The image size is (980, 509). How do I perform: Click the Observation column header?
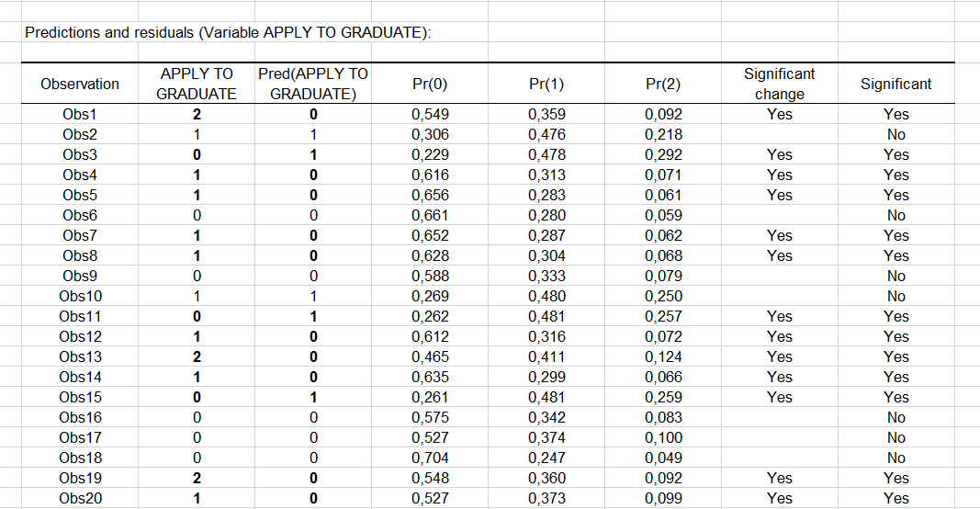coord(80,85)
